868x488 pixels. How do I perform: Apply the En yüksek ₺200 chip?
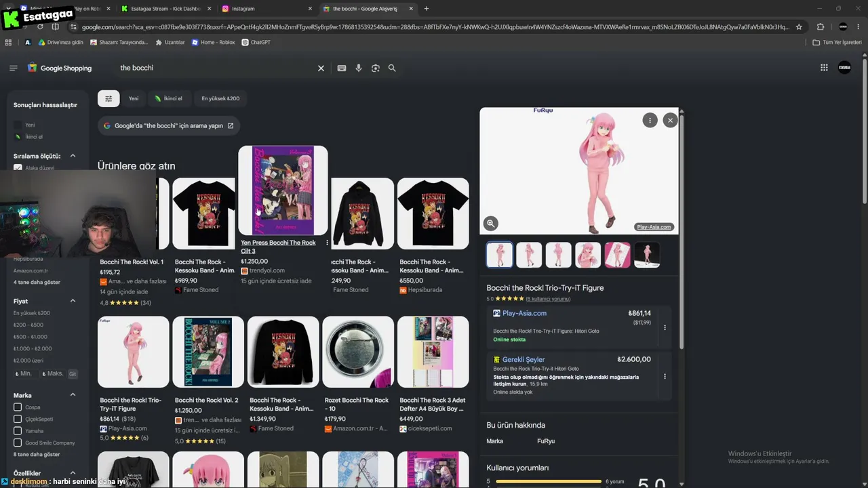click(220, 98)
